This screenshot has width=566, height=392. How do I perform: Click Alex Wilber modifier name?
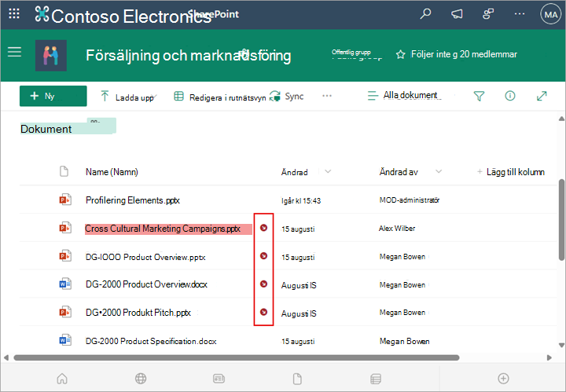tap(397, 229)
